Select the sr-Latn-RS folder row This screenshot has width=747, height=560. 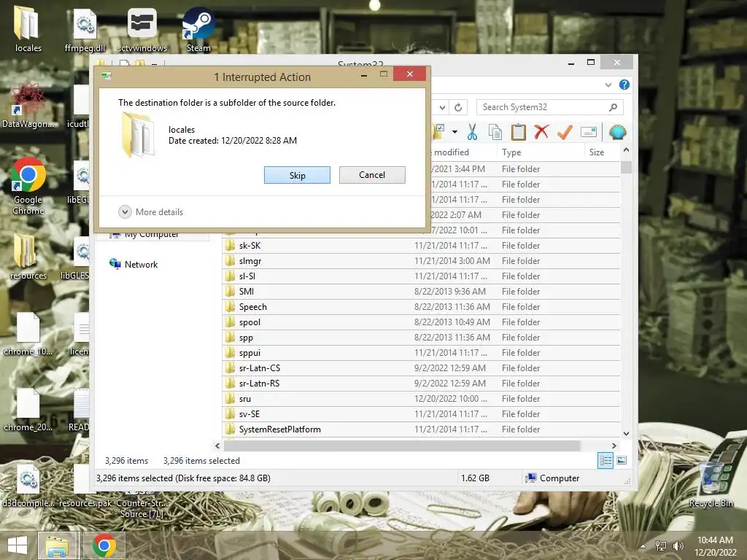[x=421, y=384]
